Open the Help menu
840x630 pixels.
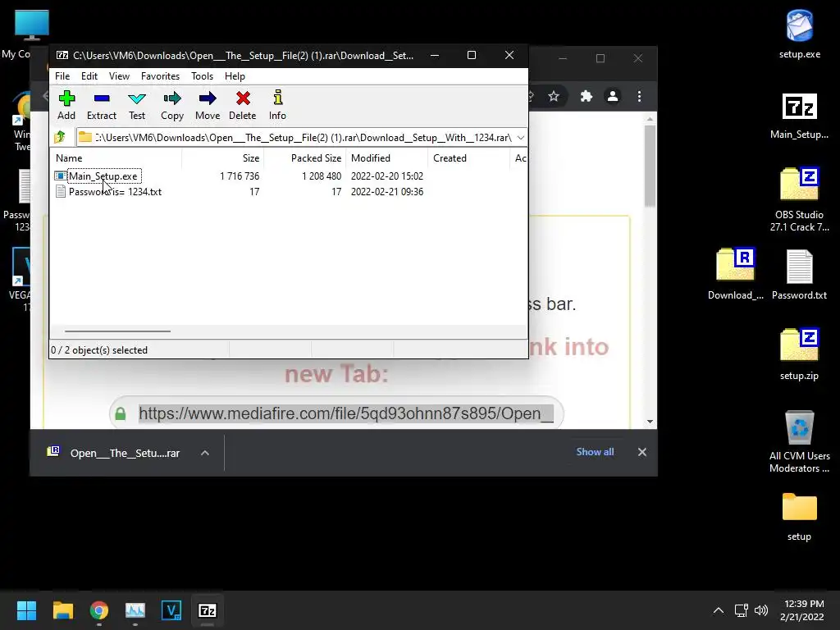(235, 76)
